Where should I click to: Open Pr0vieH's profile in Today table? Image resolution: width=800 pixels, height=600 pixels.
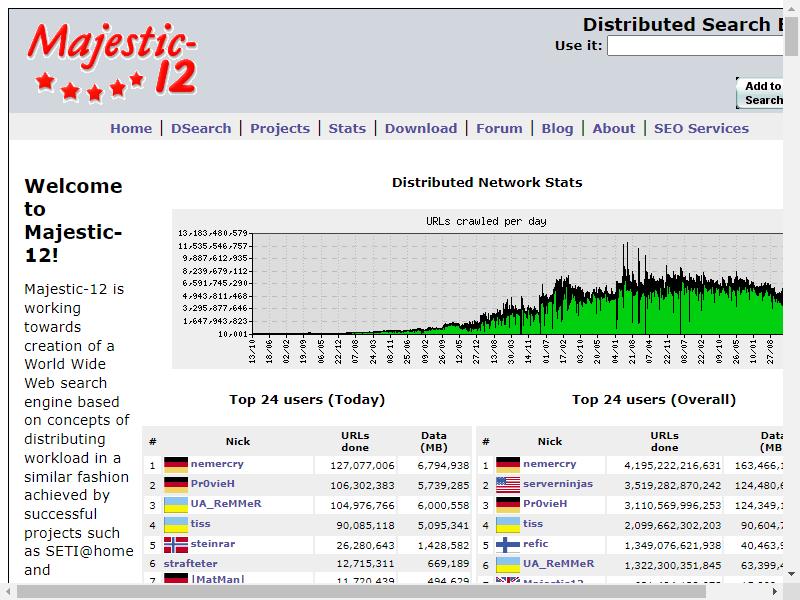click(212, 484)
